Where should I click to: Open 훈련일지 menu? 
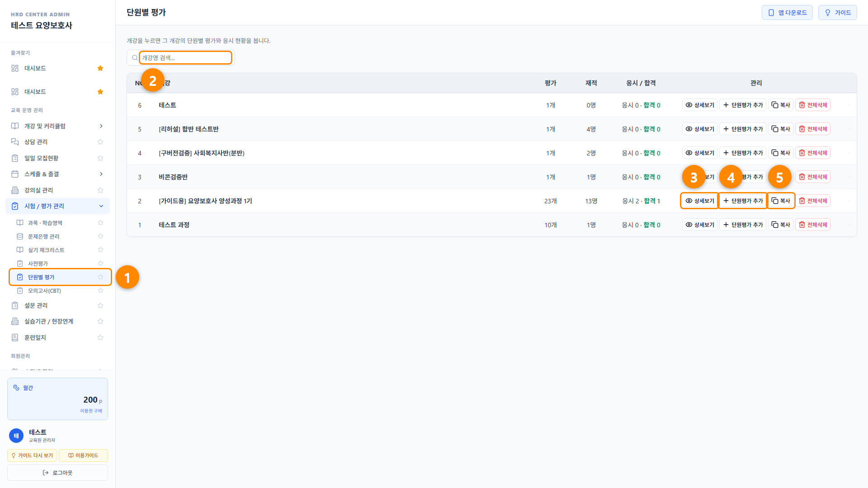click(x=35, y=338)
